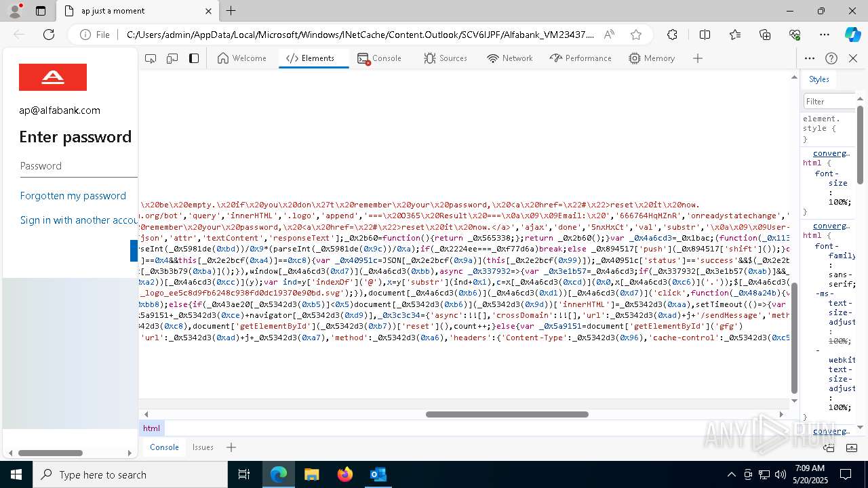Image resolution: width=868 pixels, height=488 pixels.
Task: Add this page to favorites
Action: click(635, 35)
